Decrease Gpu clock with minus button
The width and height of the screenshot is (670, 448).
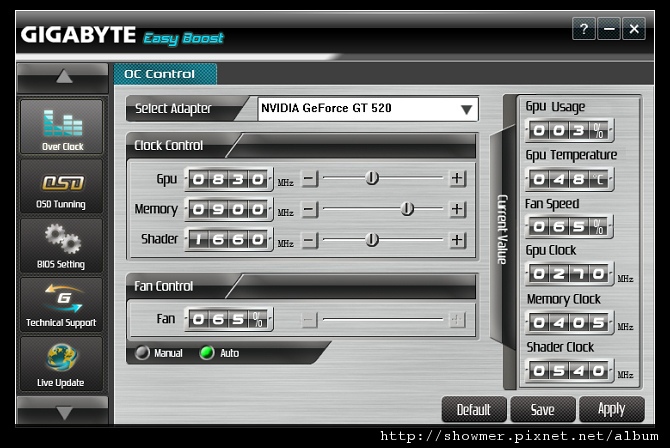click(x=309, y=178)
